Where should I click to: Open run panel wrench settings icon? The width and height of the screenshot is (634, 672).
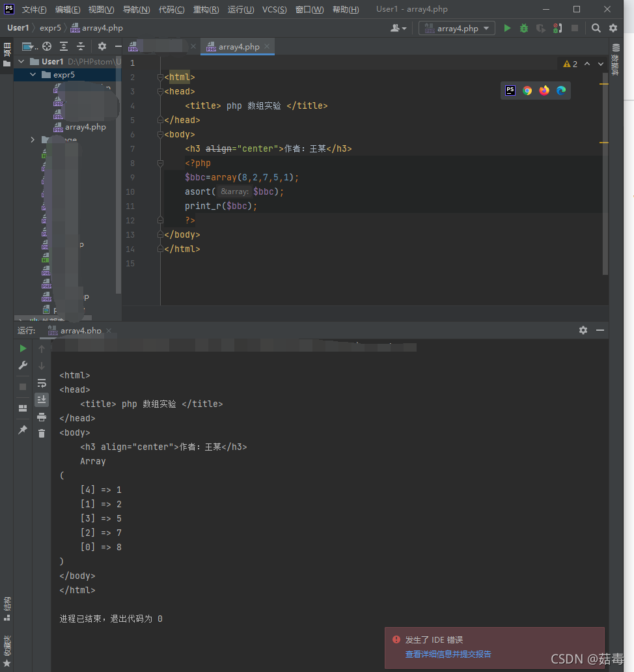pyautogui.click(x=23, y=365)
